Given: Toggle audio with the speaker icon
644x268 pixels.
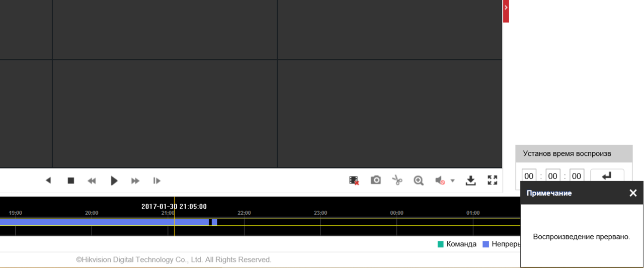Looking at the screenshot, I should click(440, 180).
